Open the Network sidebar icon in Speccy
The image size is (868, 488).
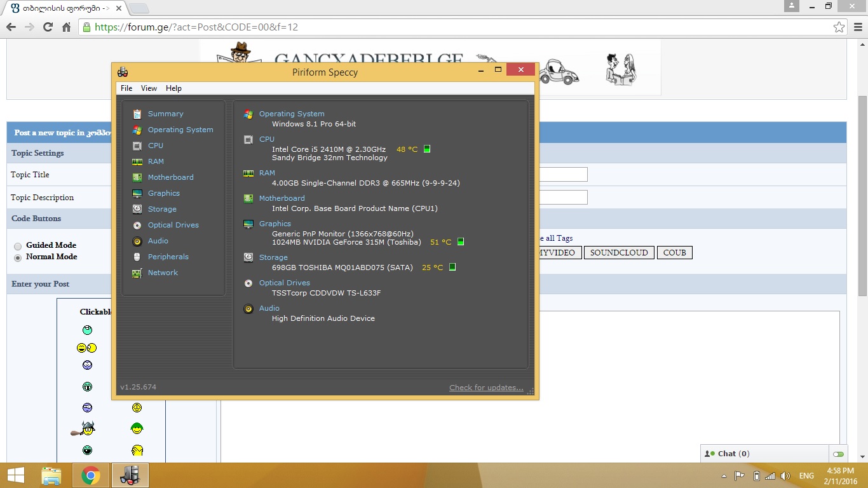(x=137, y=273)
